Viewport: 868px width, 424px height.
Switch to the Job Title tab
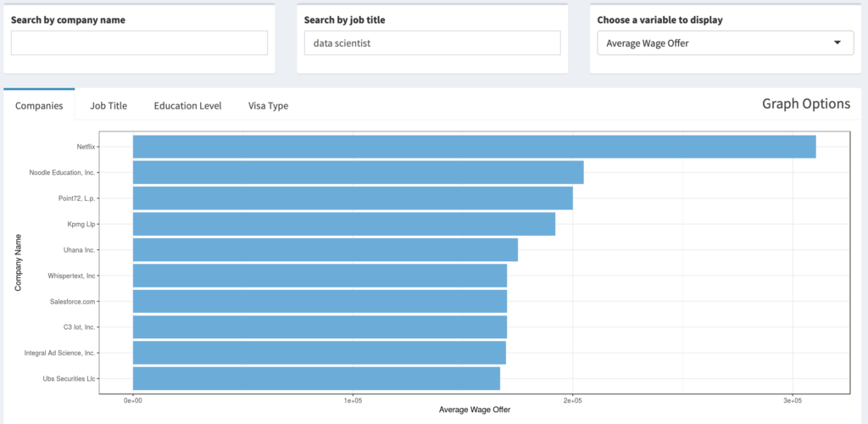point(108,105)
